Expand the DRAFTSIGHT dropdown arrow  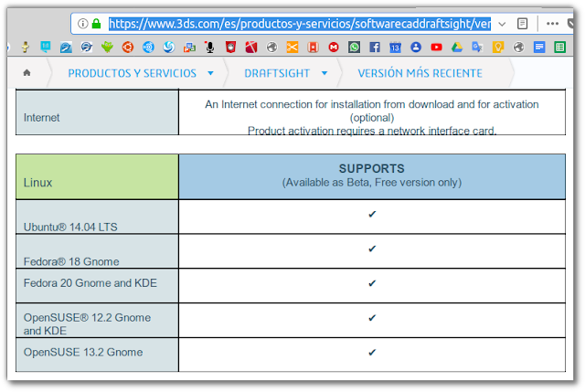tap(324, 73)
